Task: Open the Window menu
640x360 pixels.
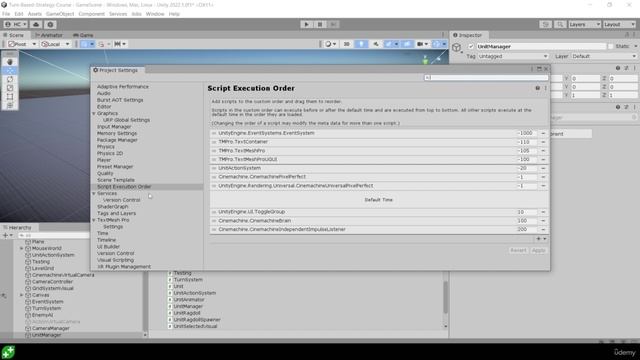Action: coord(155,14)
